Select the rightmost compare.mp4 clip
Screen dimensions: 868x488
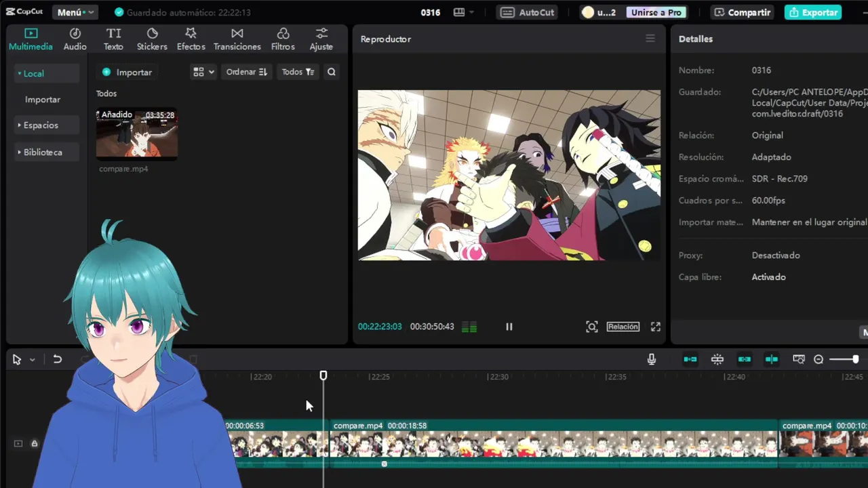click(823, 444)
